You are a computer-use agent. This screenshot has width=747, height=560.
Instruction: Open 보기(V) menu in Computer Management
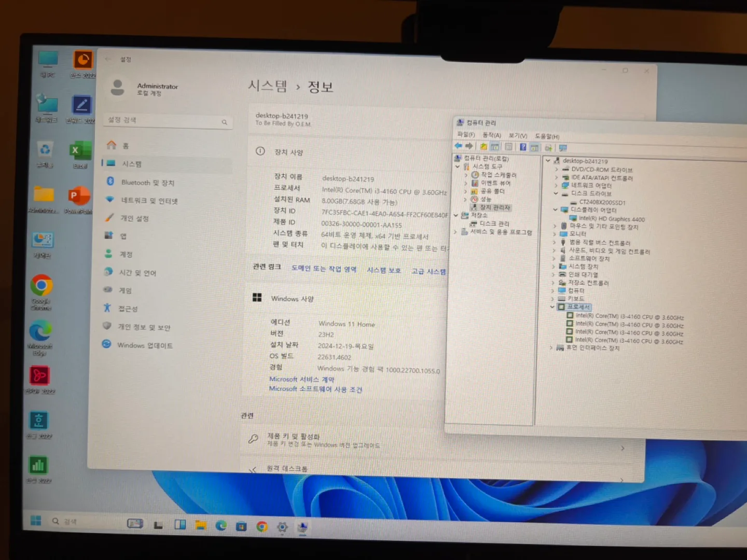coord(518,135)
